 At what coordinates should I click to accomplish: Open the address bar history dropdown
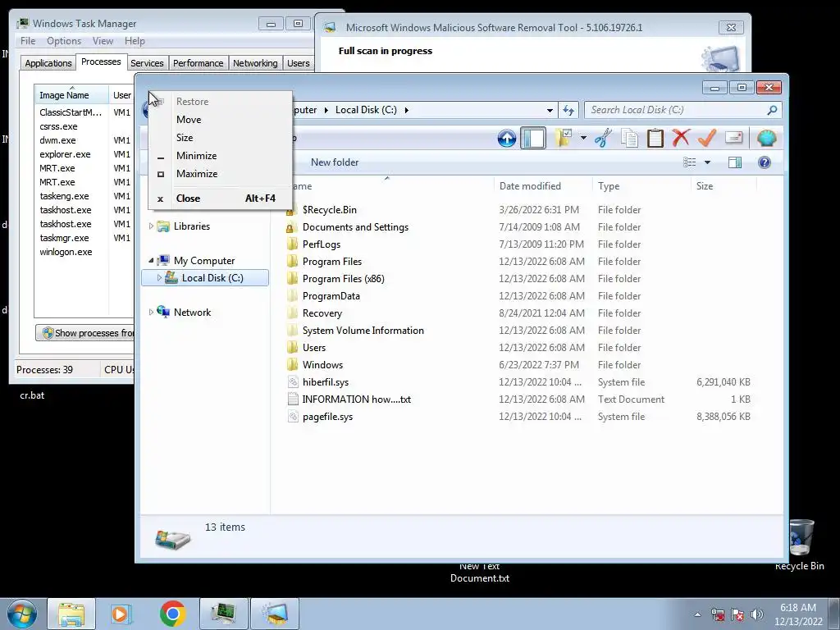(550, 111)
